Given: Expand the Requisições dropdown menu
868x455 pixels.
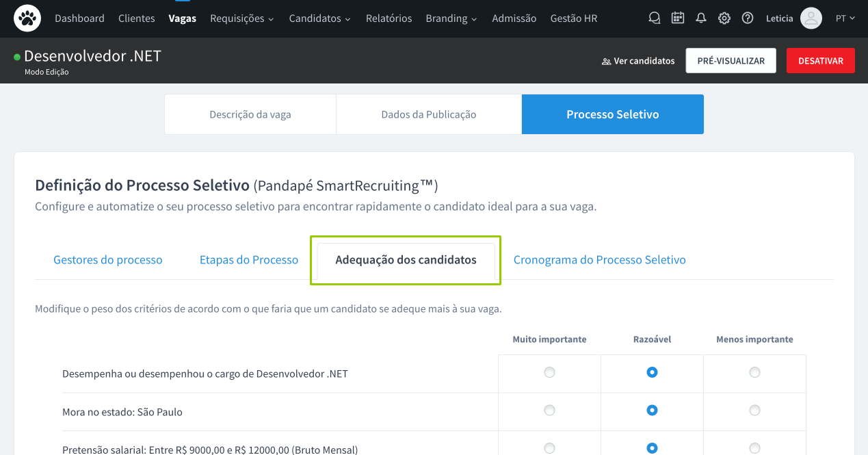Looking at the screenshot, I should tap(241, 18).
